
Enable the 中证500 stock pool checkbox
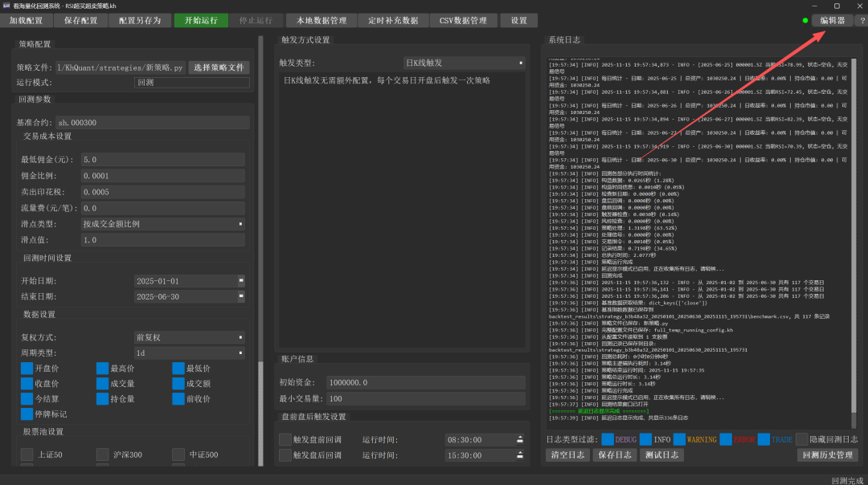pyautogui.click(x=178, y=454)
